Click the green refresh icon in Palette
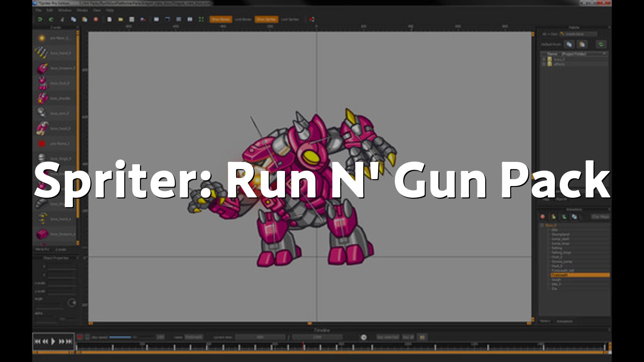The width and height of the screenshot is (644, 362). click(601, 44)
